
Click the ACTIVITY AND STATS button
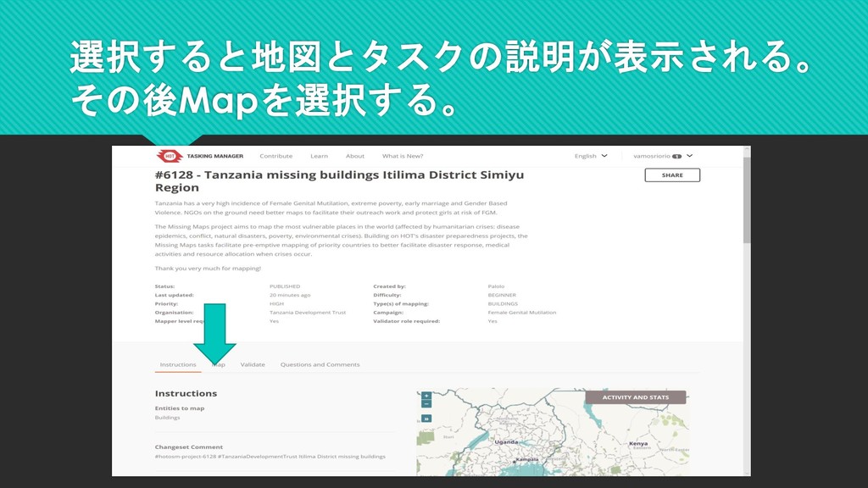click(x=636, y=397)
